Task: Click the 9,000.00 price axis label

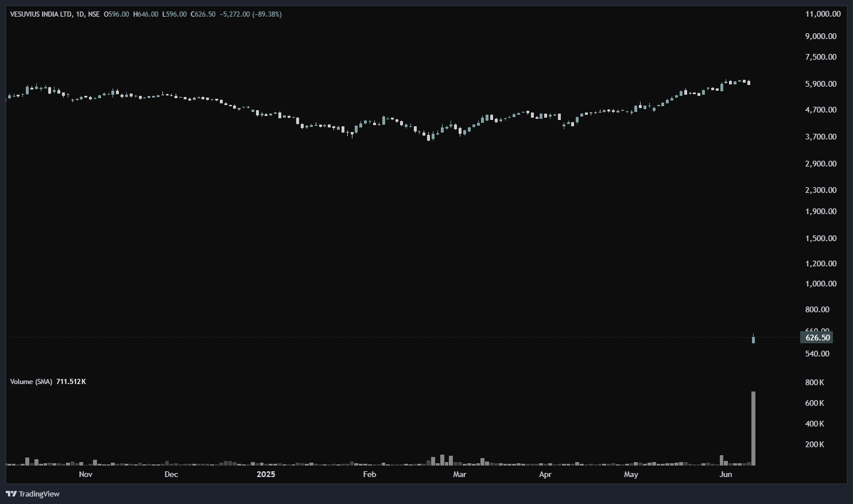Action: [x=821, y=36]
